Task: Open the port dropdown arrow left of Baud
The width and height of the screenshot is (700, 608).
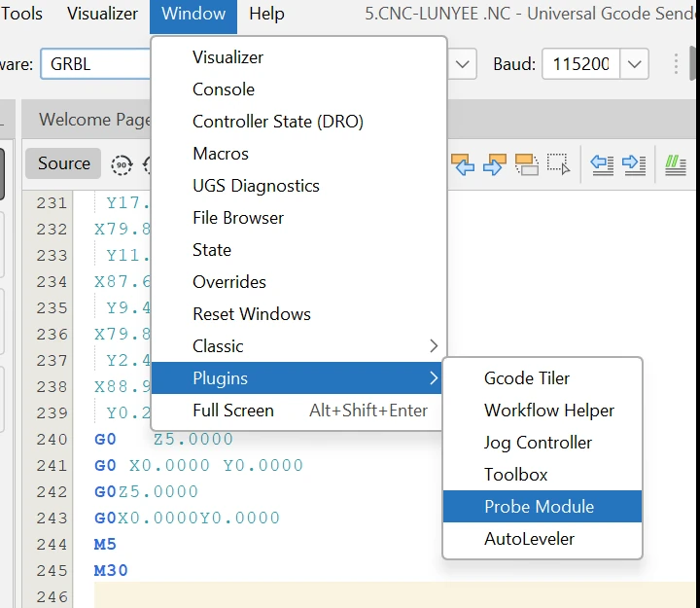Action: 463,64
